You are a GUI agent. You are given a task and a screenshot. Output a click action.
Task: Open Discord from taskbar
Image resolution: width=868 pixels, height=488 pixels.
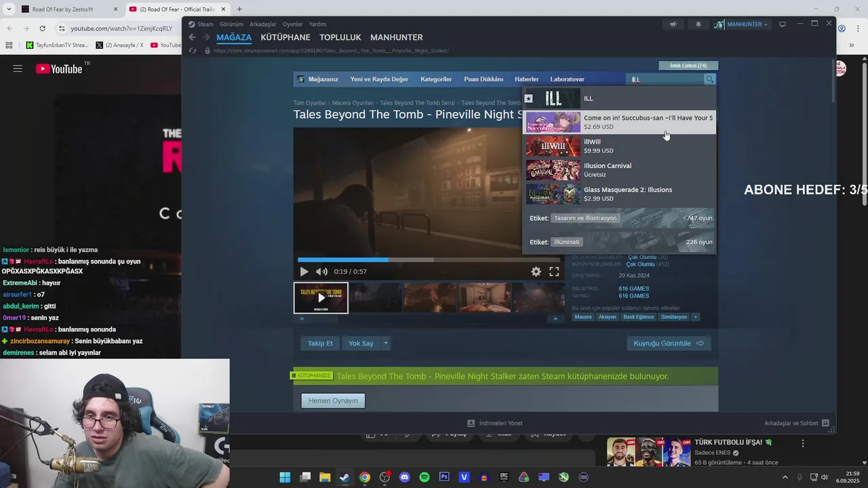coord(405,477)
